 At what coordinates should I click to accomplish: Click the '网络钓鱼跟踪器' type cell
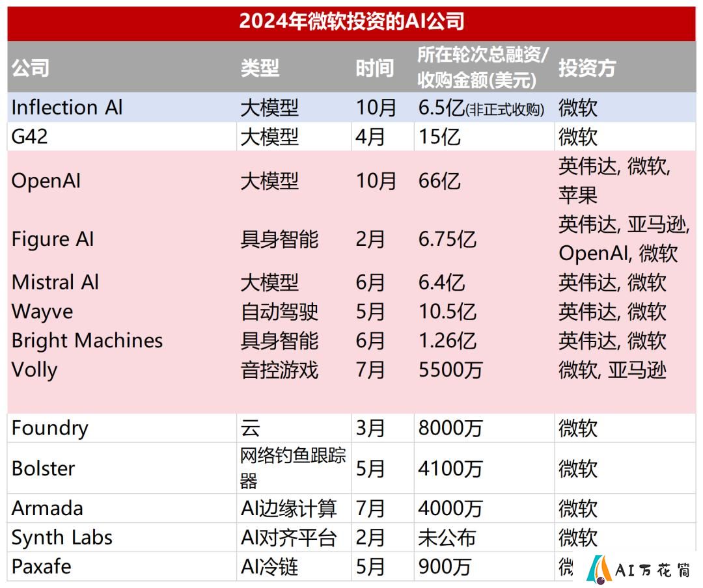click(x=293, y=468)
